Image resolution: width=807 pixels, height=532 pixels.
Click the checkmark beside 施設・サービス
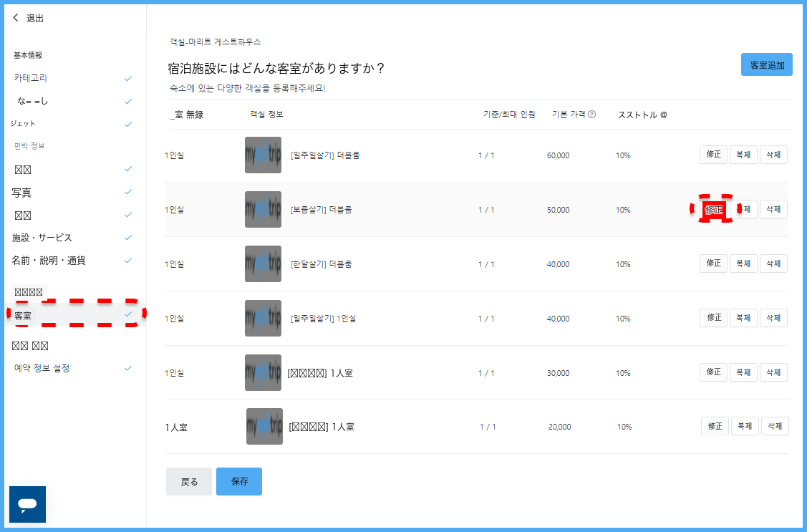(128, 237)
